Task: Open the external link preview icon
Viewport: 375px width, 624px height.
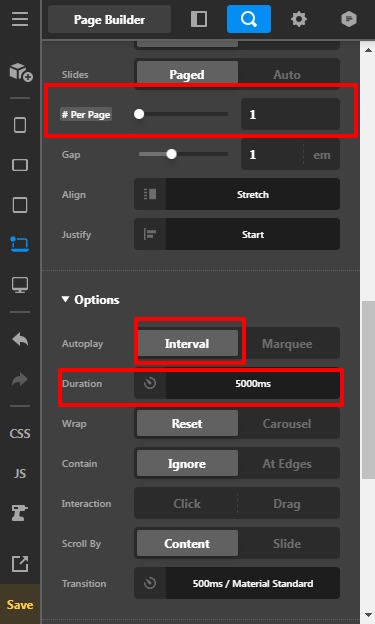Action: [x=20, y=564]
